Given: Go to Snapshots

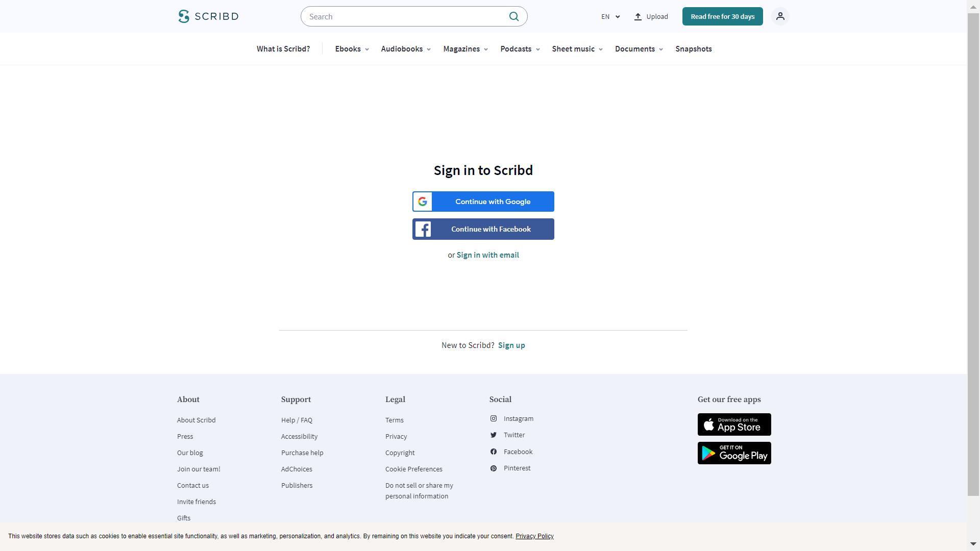Looking at the screenshot, I should 694,49.
